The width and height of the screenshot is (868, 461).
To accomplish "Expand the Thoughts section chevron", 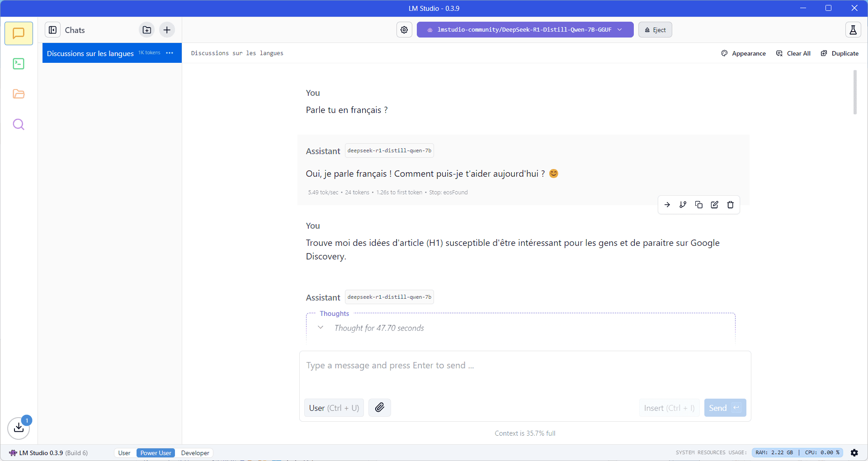I will [x=321, y=328].
